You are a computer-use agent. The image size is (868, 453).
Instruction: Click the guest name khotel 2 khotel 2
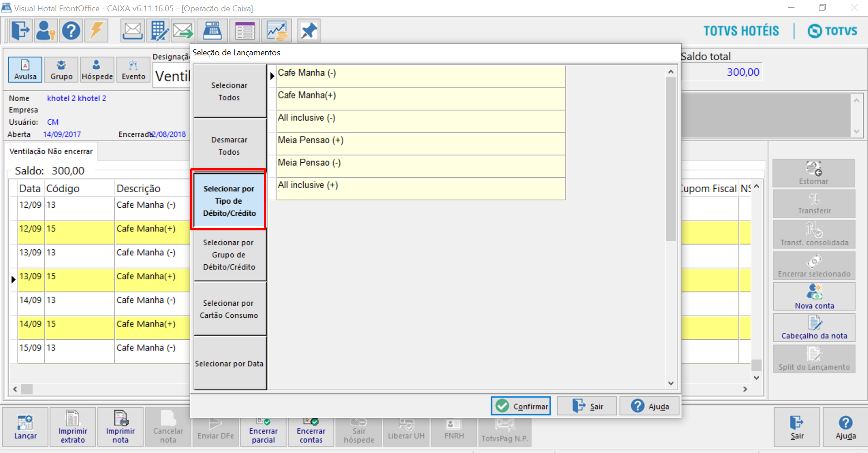point(77,98)
